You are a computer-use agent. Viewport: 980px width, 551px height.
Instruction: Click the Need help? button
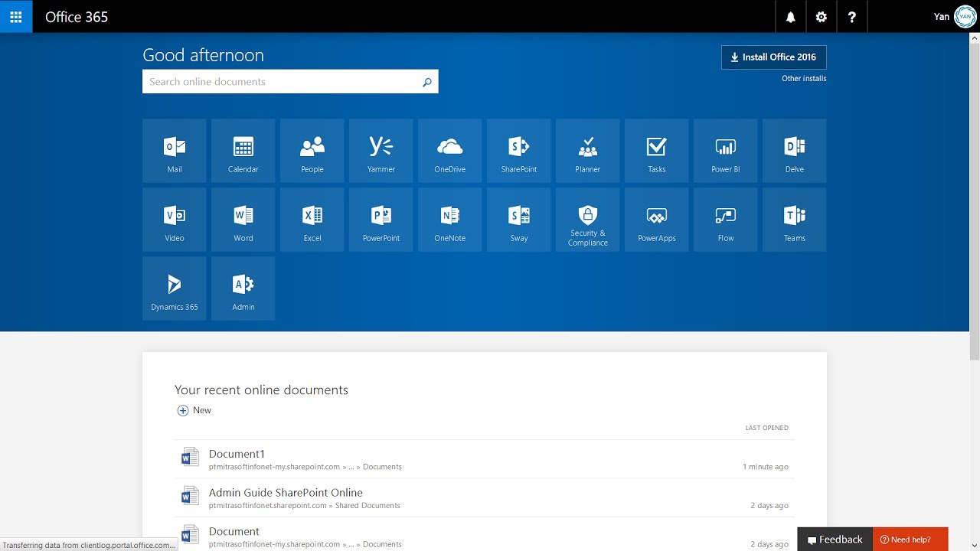coord(910,540)
